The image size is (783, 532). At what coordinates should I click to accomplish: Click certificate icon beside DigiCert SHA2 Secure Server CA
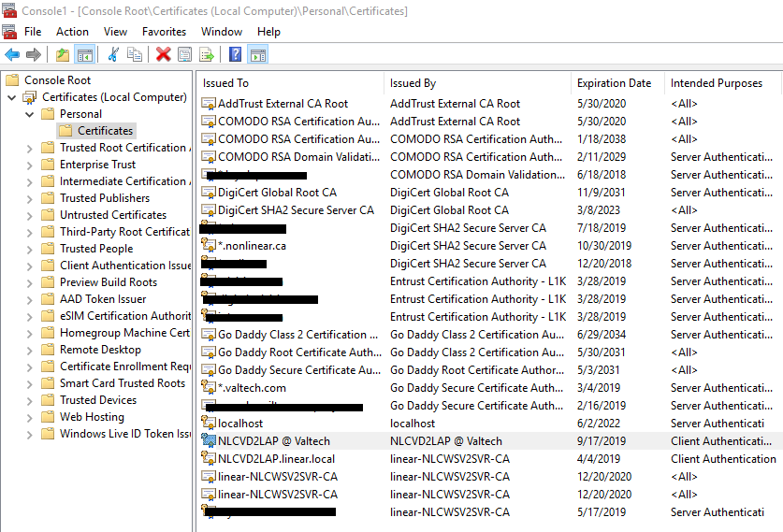click(209, 210)
